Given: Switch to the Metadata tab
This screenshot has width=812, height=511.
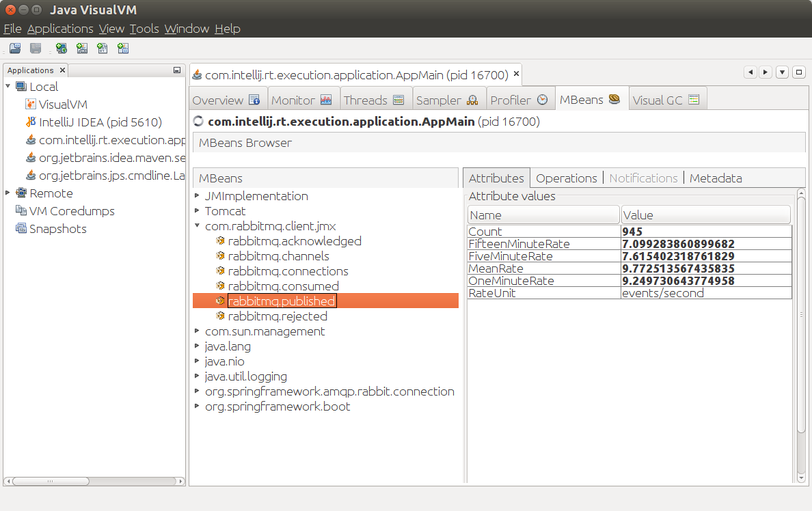Looking at the screenshot, I should point(715,178).
